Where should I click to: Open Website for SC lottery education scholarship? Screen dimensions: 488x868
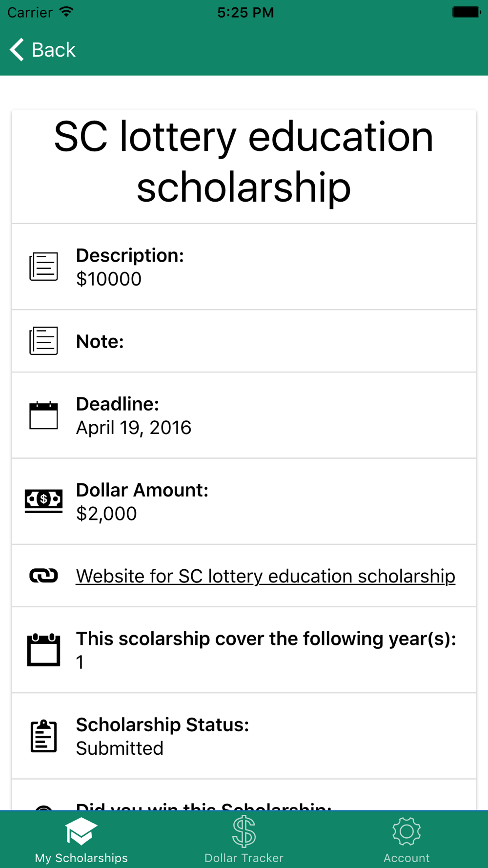pyautogui.click(x=265, y=576)
